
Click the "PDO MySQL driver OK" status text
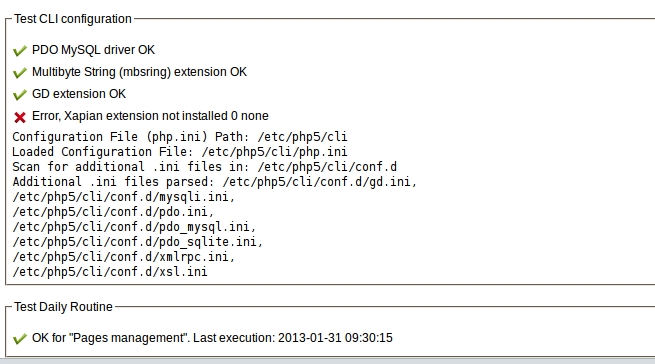click(x=93, y=50)
